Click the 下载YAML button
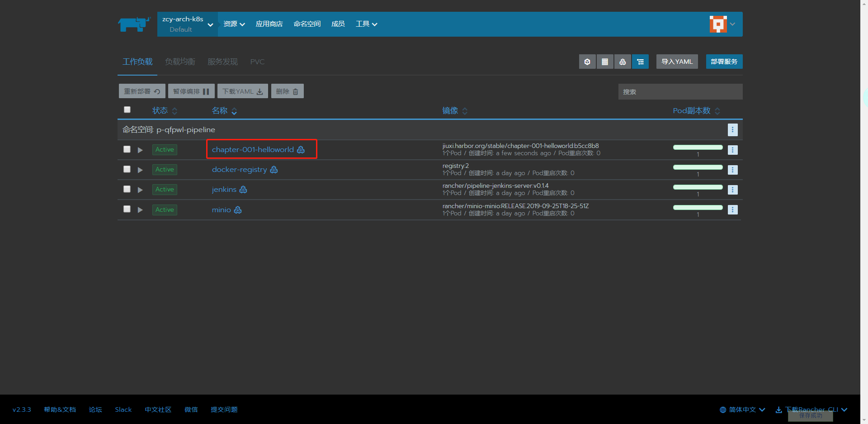 (243, 91)
